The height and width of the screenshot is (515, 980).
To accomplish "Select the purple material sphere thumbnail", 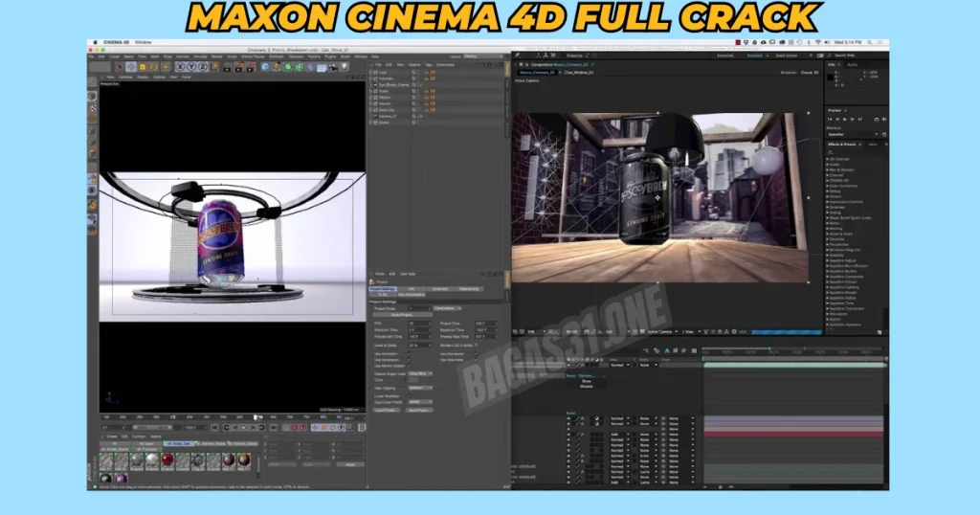I will (122, 479).
